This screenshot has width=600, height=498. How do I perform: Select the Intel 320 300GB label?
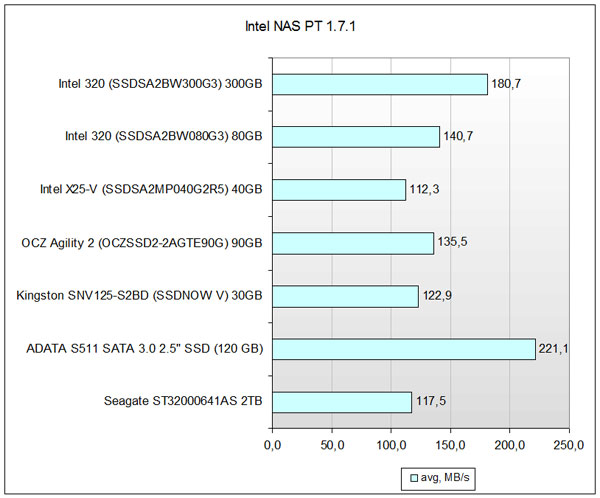click(x=160, y=83)
